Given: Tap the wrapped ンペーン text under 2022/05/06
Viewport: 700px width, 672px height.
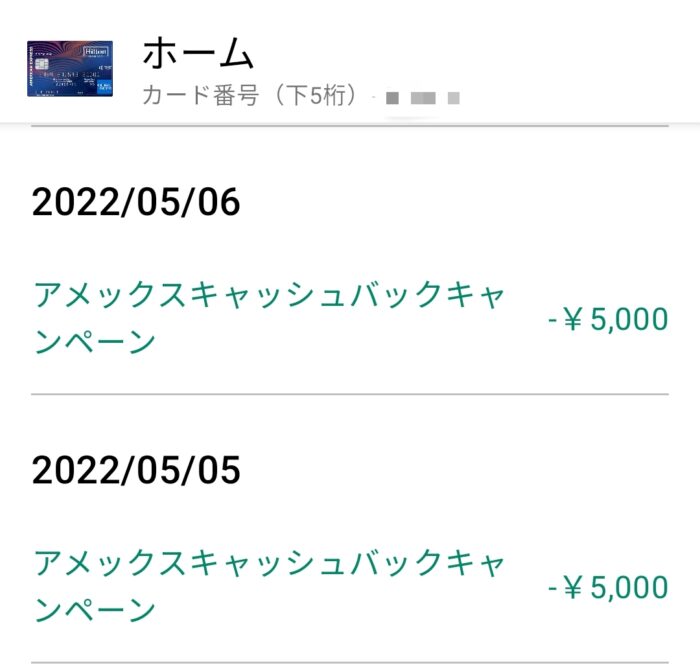Looking at the screenshot, I should pos(95,342).
